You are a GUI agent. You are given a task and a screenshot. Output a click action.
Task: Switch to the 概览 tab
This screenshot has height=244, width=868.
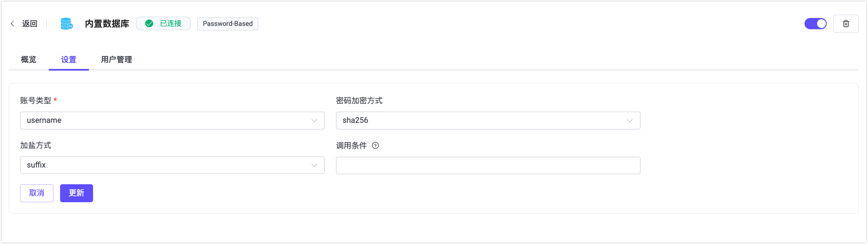(x=29, y=60)
